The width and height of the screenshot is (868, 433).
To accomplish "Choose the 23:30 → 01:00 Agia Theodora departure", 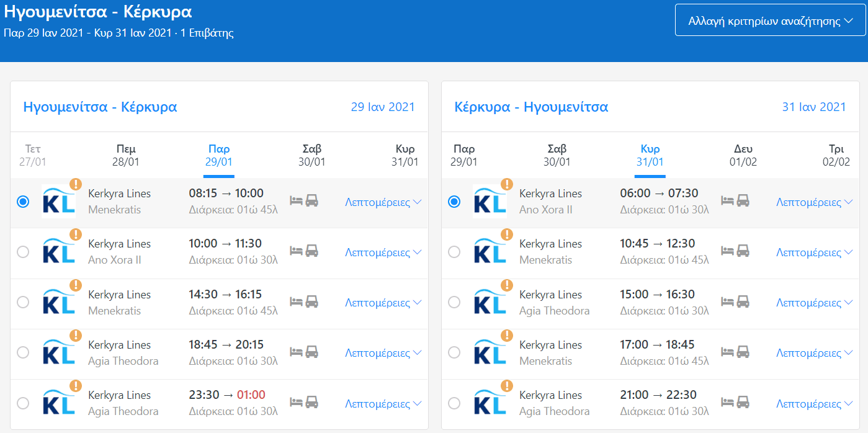I will coord(23,403).
